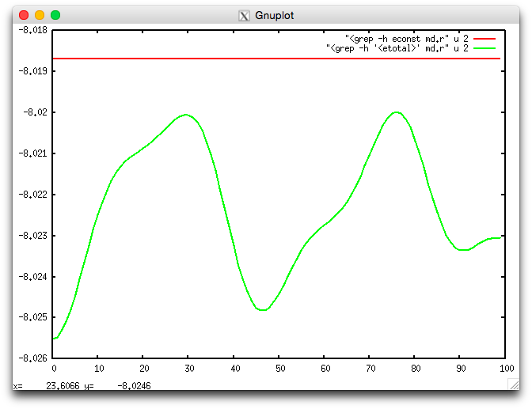Click the green curve's first peak near x=30
532x409 pixels.
coord(186,115)
